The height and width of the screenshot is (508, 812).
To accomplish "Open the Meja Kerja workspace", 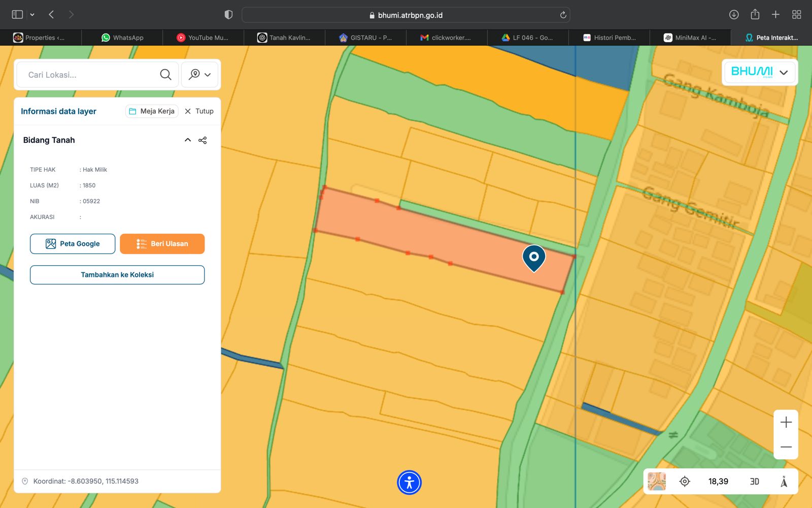I will 152,111.
